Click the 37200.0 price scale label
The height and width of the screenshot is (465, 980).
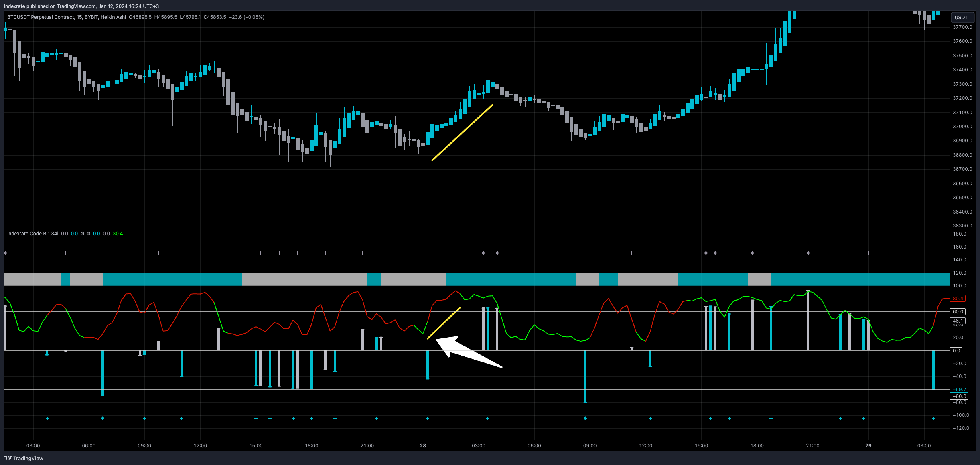(962, 98)
